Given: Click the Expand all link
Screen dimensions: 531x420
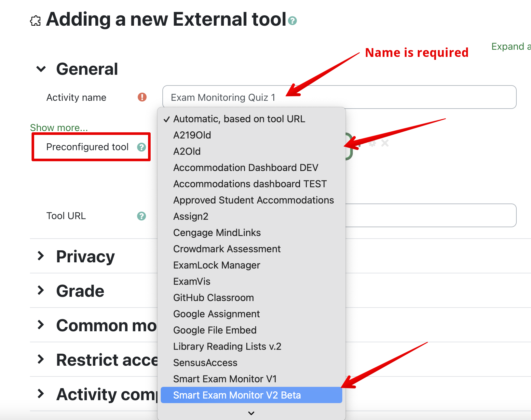Looking at the screenshot, I should (511, 47).
